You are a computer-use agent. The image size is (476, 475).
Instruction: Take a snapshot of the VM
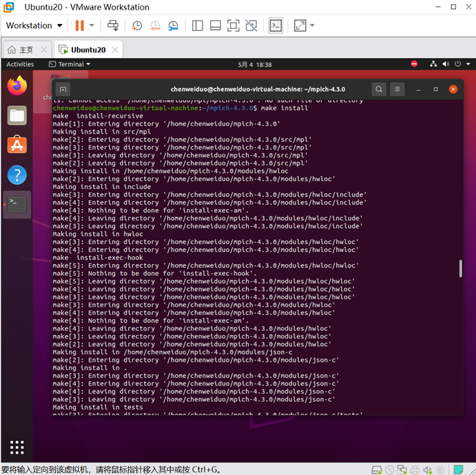click(137, 26)
